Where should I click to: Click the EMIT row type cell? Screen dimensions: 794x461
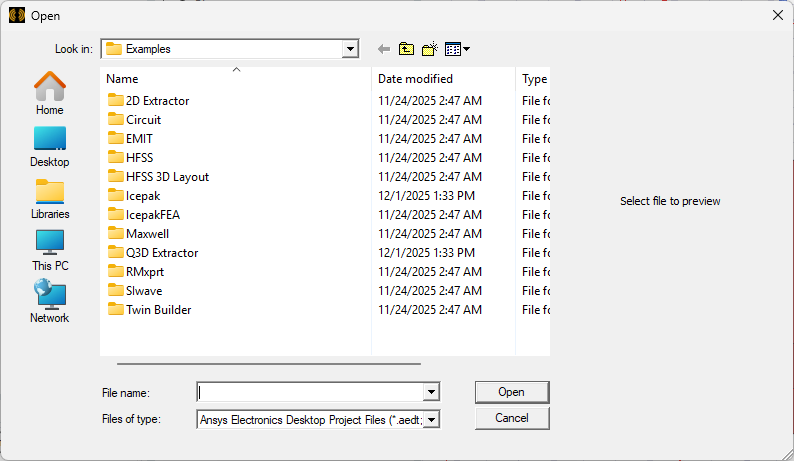tap(536, 138)
